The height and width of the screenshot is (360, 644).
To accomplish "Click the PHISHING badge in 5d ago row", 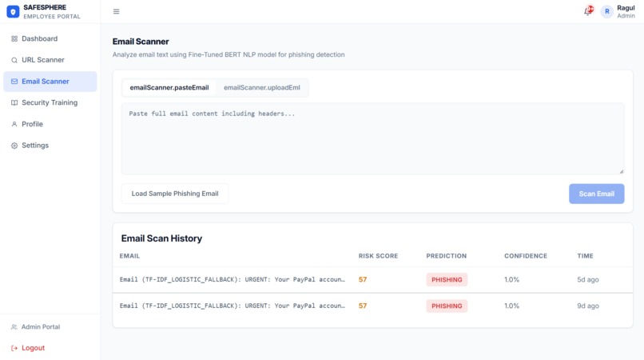I will point(447,280).
